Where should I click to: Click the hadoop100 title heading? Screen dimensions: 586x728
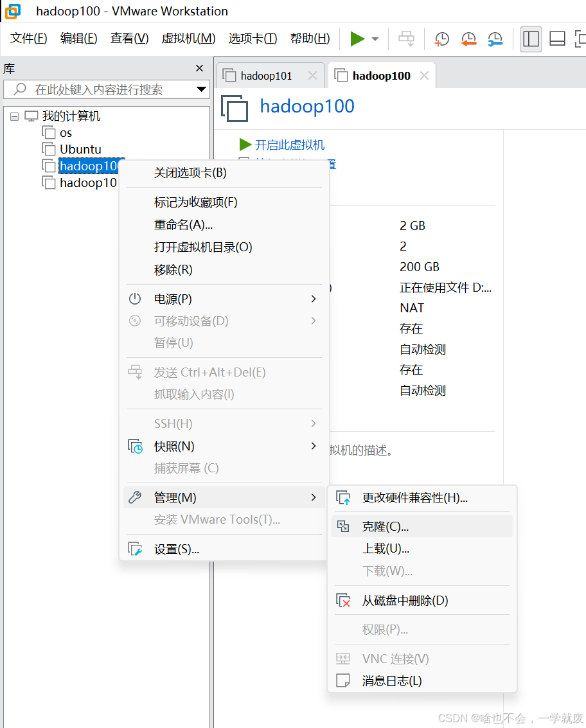coord(307,106)
